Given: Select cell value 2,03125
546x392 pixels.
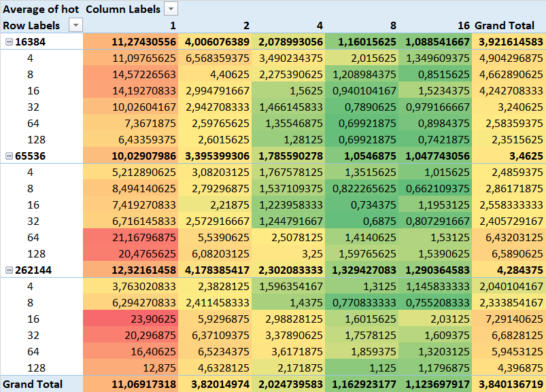Looking at the screenshot, I should (x=450, y=319).
